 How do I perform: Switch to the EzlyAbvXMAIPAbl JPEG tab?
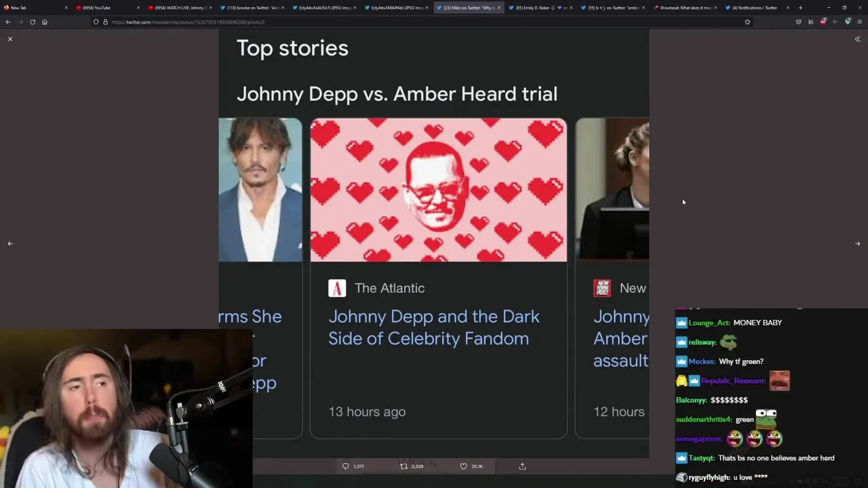[396, 7]
